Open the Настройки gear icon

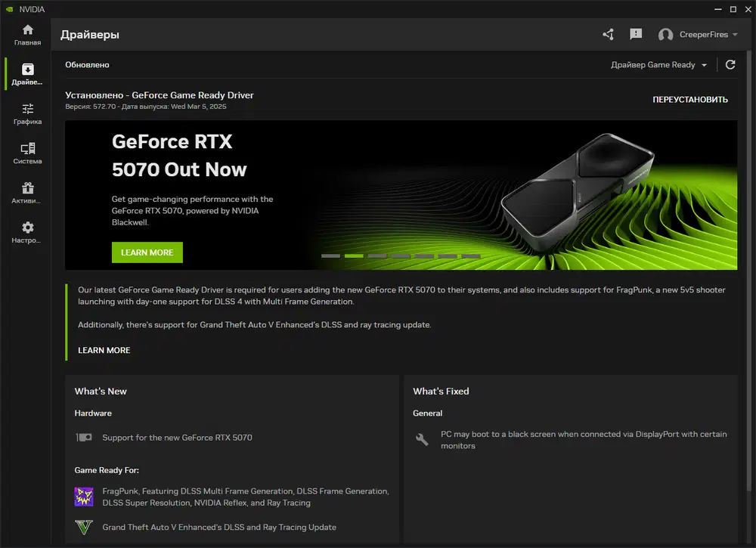(27, 228)
